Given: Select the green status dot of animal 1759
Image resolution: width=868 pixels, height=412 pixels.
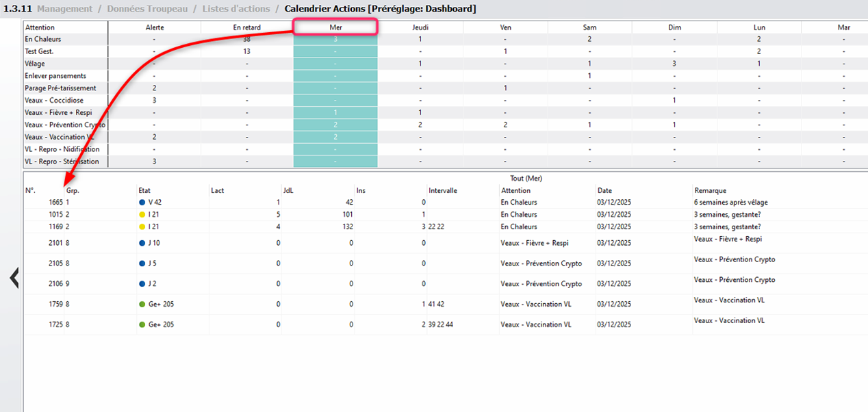Looking at the screenshot, I should [x=142, y=304].
